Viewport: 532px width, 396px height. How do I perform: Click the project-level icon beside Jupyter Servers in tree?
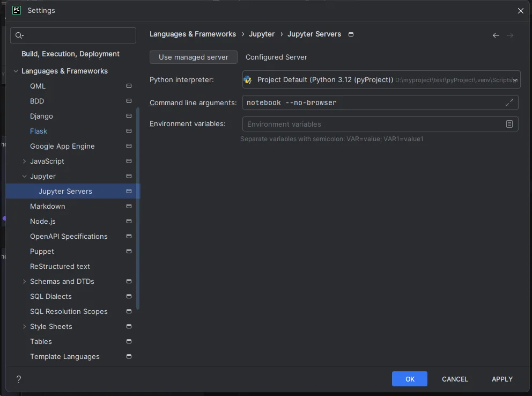click(129, 191)
